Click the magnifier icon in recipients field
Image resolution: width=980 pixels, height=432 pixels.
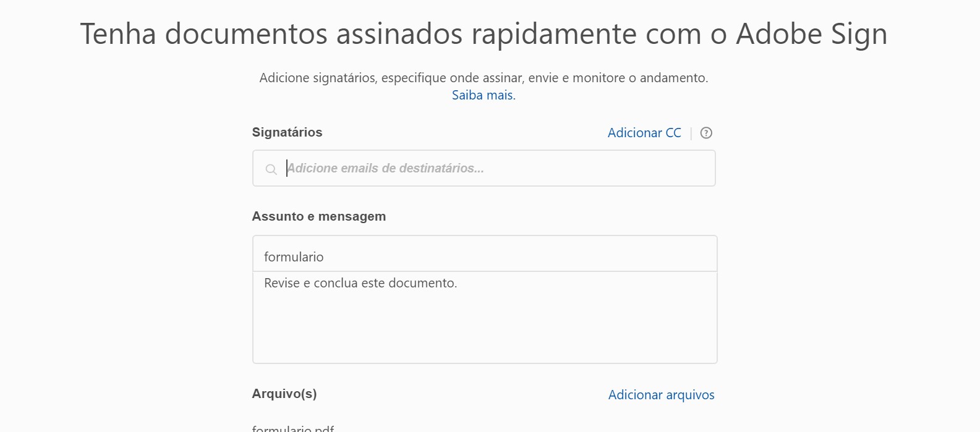[271, 169]
